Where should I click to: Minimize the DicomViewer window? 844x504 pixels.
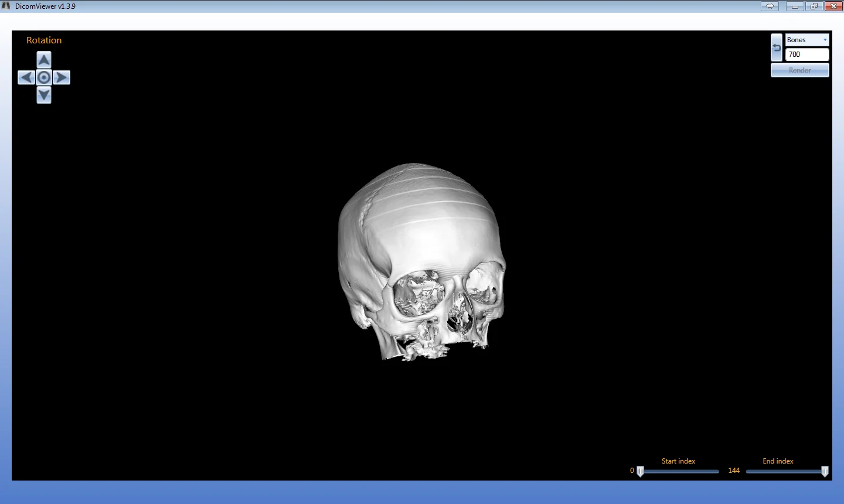coord(795,6)
